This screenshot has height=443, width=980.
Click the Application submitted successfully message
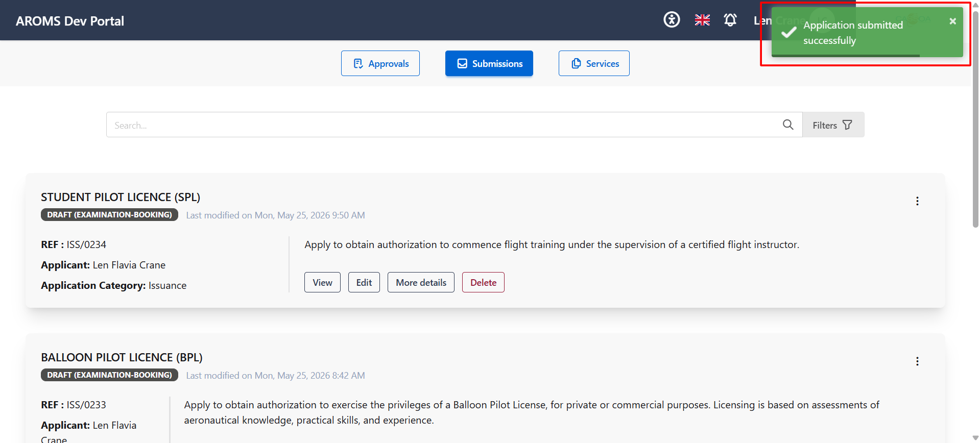(x=853, y=33)
